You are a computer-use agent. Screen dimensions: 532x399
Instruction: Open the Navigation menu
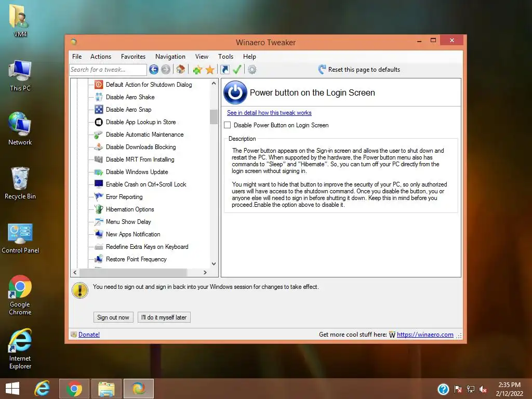tap(170, 56)
